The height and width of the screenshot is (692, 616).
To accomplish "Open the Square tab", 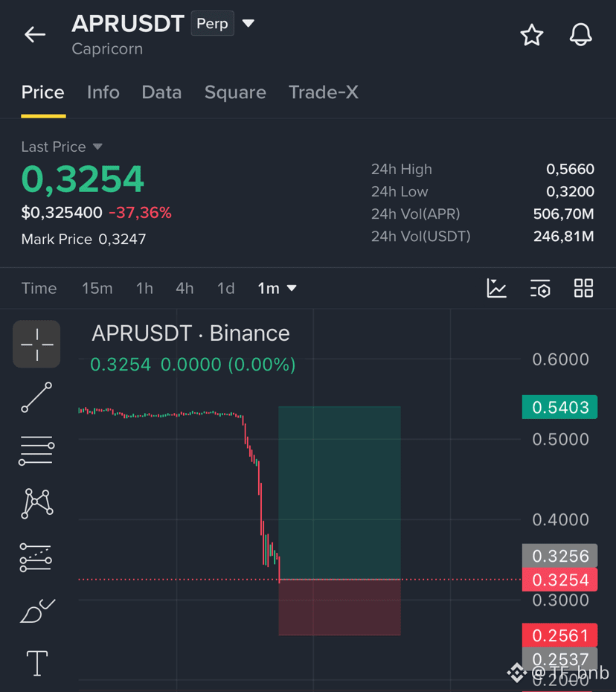I will 235,93.
